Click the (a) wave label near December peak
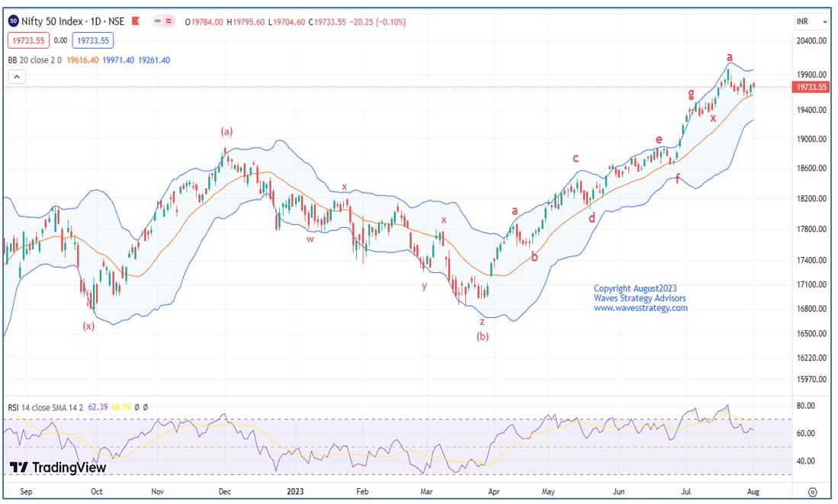The height and width of the screenshot is (504, 838). coord(227,131)
